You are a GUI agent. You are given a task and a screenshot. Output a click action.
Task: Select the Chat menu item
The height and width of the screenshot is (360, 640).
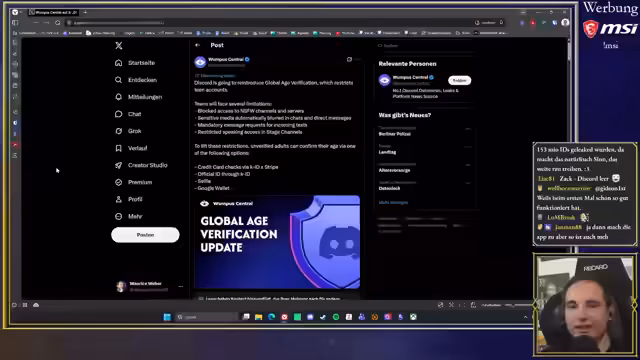(128, 114)
